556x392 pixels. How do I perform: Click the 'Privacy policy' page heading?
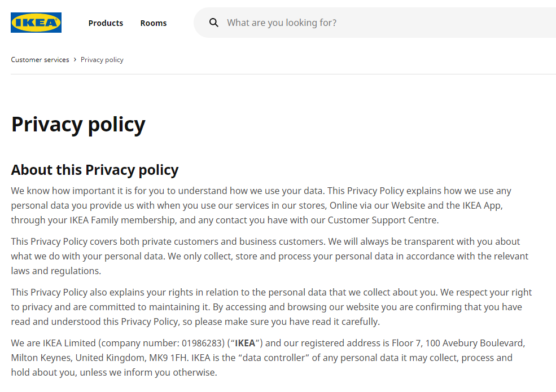tap(78, 124)
